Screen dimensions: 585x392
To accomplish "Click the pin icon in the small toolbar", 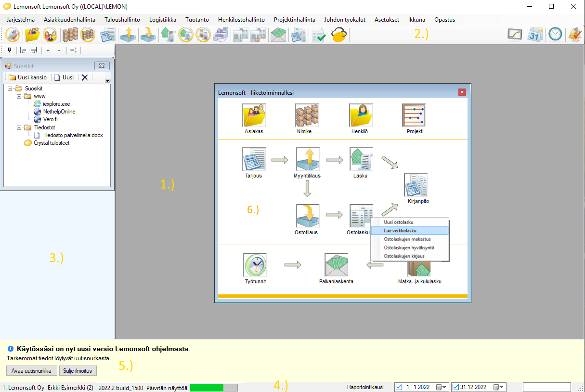I will [9, 50].
